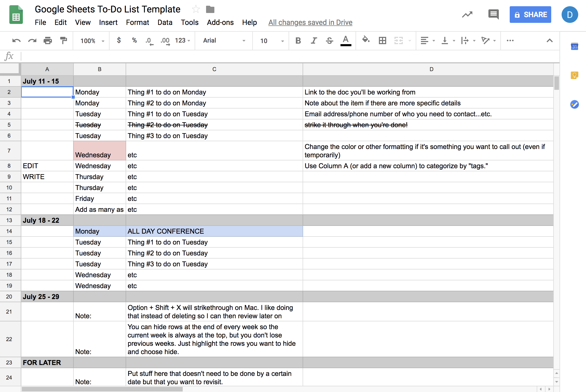
Task: Click All changes saved in Drive link
Action: coord(310,22)
